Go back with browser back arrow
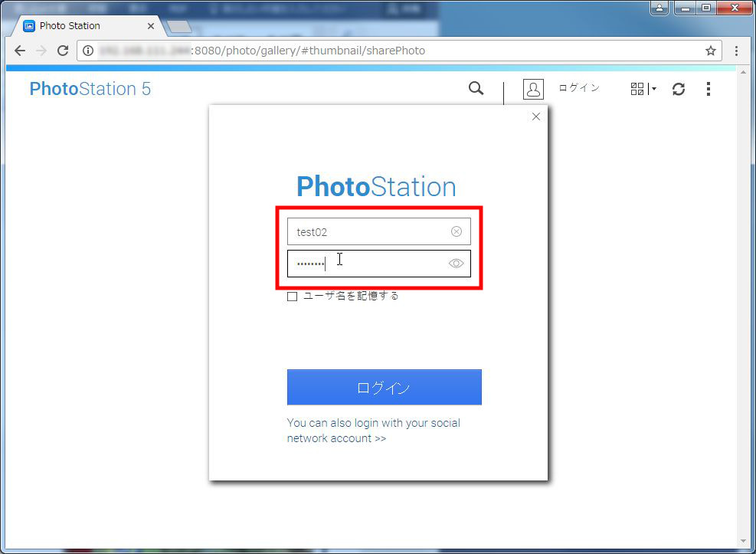The width and height of the screenshot is (756, 554). (x=20, y=51)
